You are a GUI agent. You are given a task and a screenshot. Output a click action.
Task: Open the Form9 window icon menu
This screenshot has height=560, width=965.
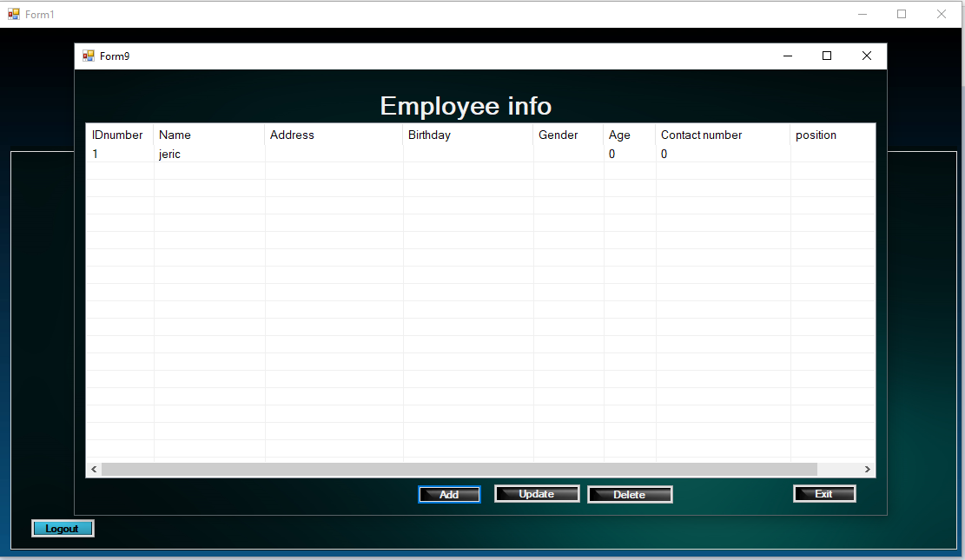point(89,56)
